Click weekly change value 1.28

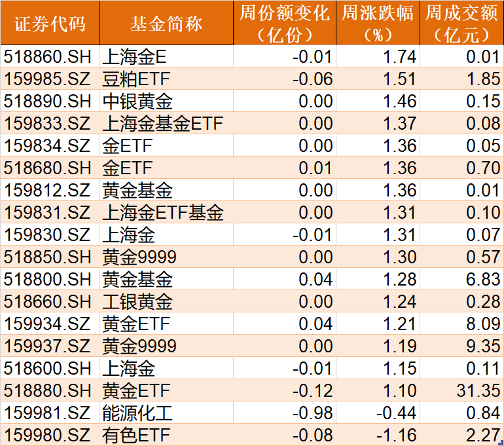pos(400,279)
